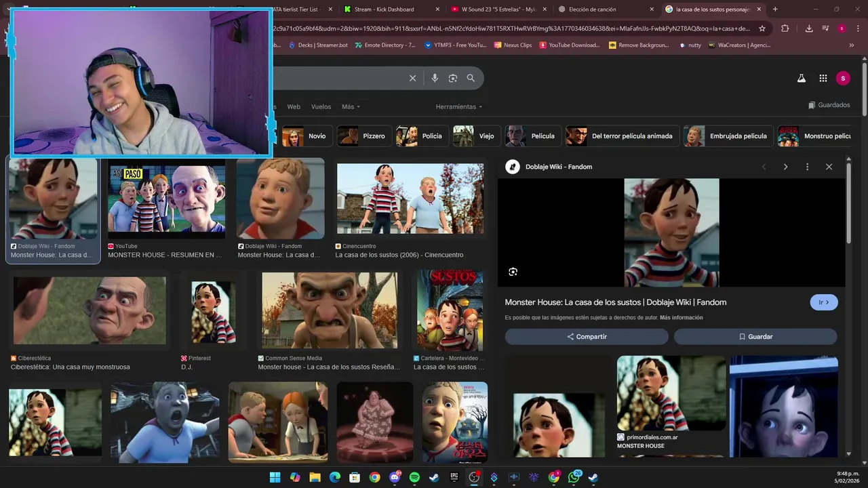Switch to OBS Studio in taskbar
868x488 pixels.
click(x=474, y=477)
